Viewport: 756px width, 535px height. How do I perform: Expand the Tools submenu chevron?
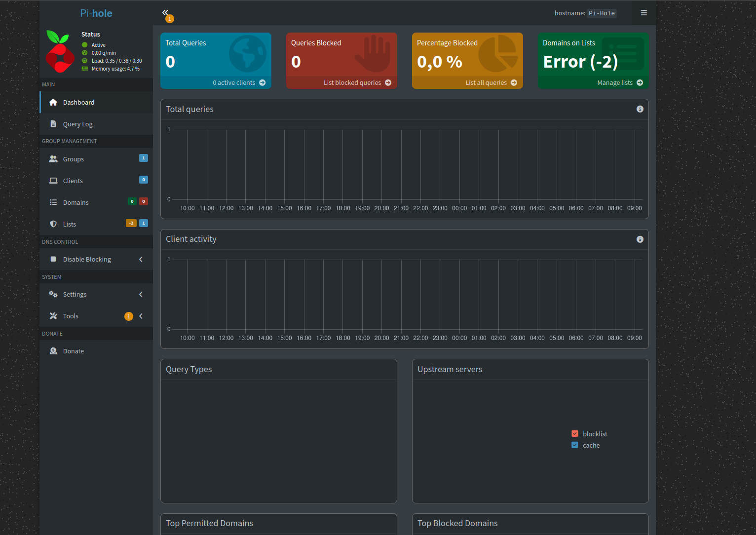(x=141, y=316)
